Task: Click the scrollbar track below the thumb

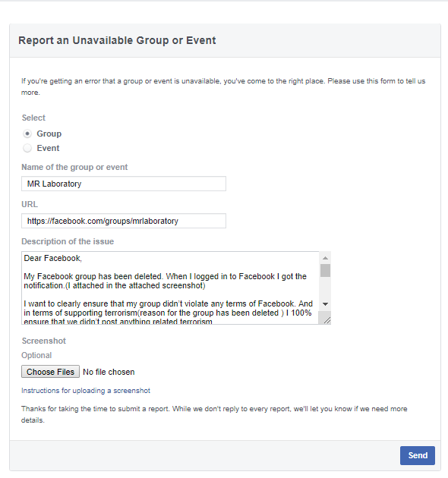Action: click(325, 288)
